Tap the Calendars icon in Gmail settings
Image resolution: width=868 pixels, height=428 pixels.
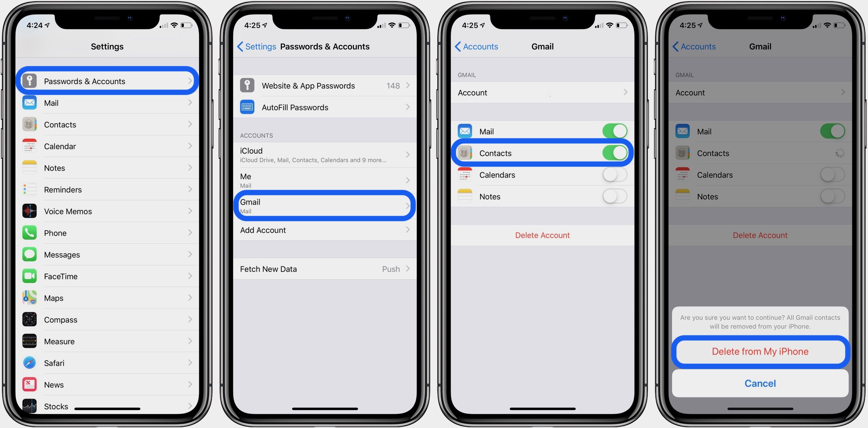466,174
